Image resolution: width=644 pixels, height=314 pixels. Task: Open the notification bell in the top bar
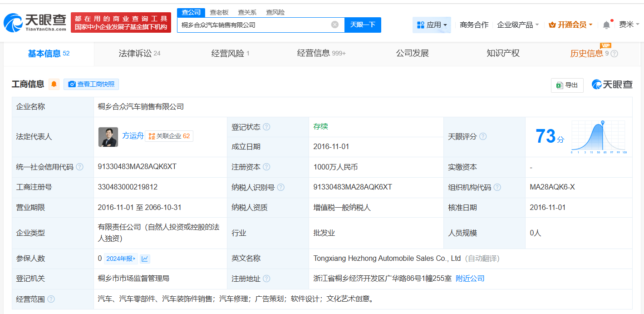pyautogui.click(x=605, y=25)
